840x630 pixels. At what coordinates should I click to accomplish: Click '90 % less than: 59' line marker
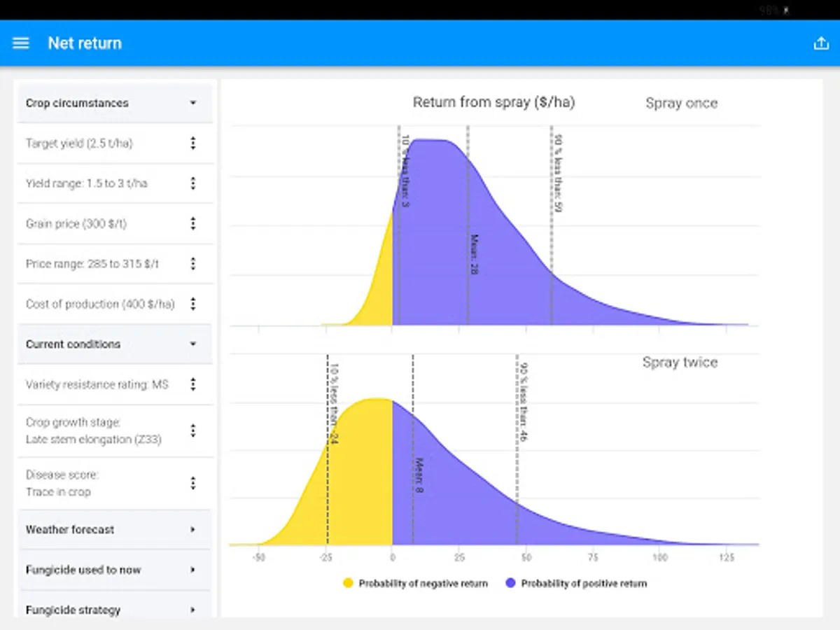pyautogui.click(x=558, y=173)
